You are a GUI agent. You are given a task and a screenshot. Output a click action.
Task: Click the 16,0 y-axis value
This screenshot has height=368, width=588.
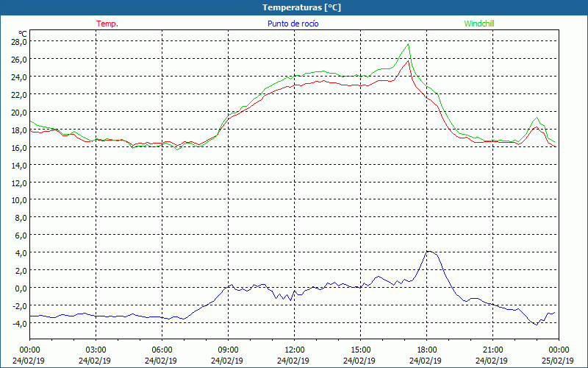(19, 147)
